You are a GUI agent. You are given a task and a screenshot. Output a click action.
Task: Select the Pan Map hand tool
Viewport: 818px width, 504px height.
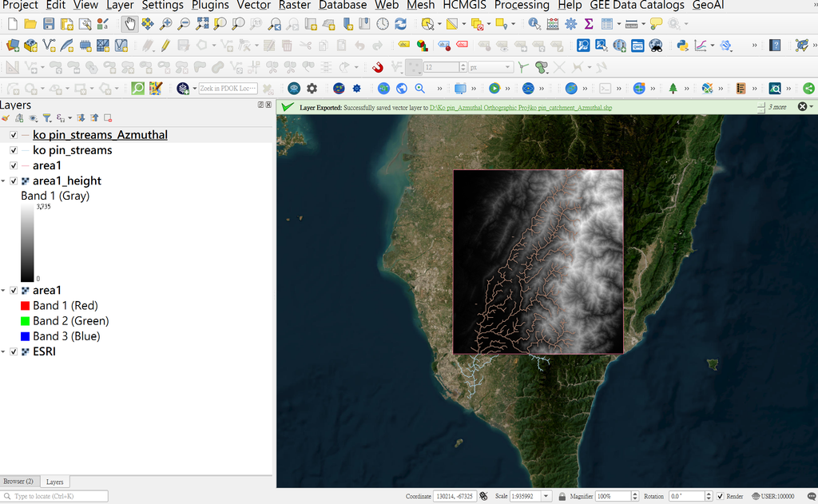point(129,24)
